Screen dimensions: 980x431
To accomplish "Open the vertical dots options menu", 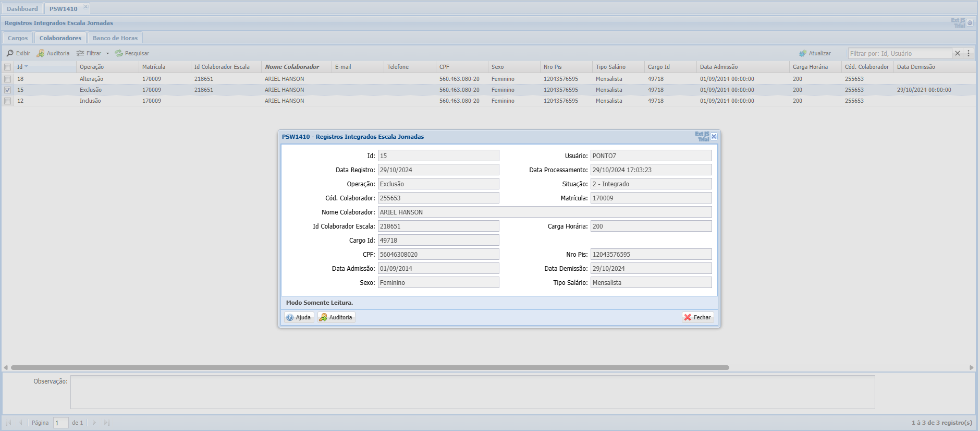I will (969, 53).
